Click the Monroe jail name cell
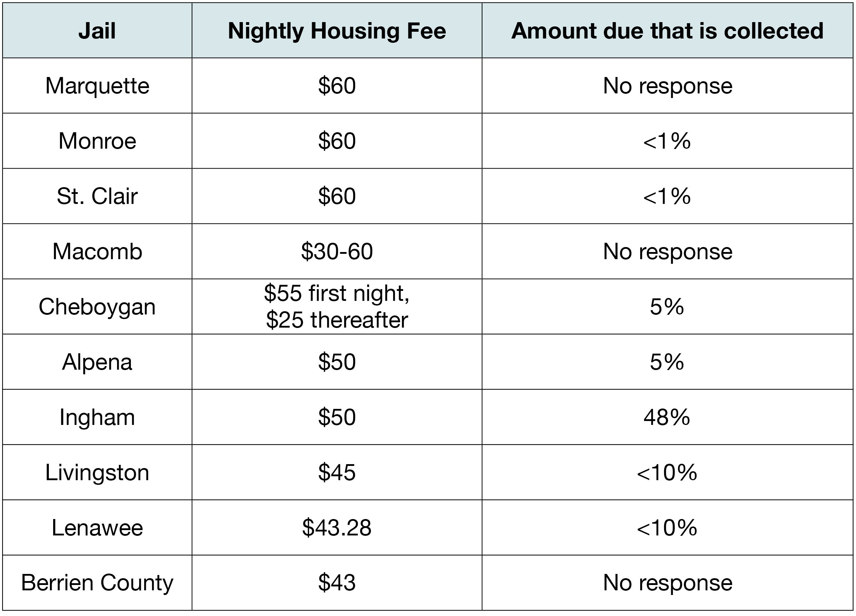The image size is (856, 616). [97, 141]
